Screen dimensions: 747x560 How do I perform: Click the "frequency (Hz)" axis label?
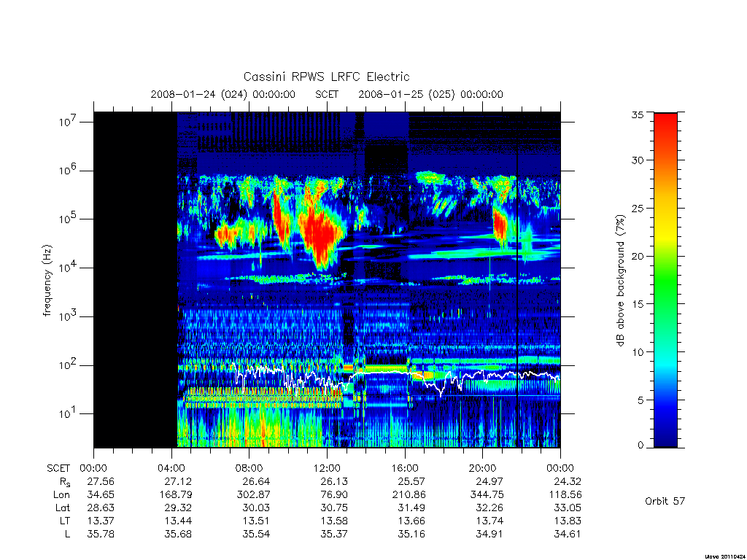click(47, 281)
